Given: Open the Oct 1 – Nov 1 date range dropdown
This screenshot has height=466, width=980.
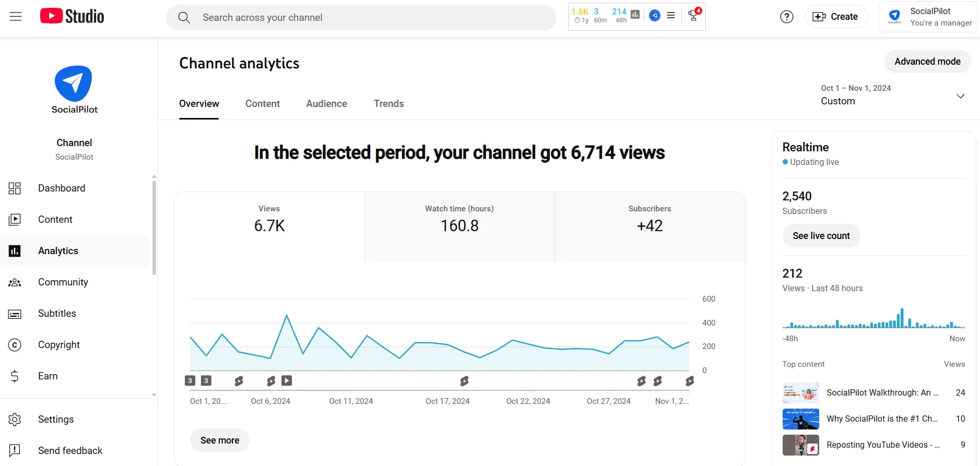Looking at the screenshot, I should pyautogui.click(x=892, y=95).
